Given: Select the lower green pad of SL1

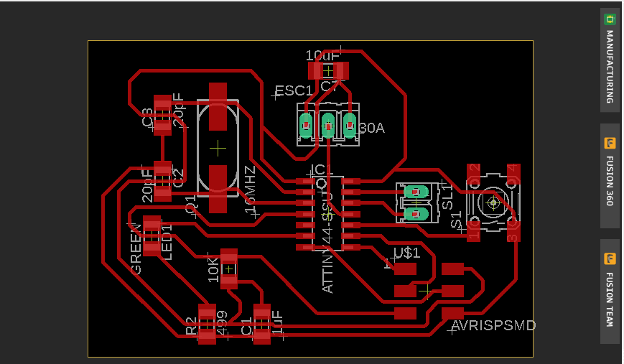Looking at the screenshot, I should pyautogui.click(x=416, y=214).
